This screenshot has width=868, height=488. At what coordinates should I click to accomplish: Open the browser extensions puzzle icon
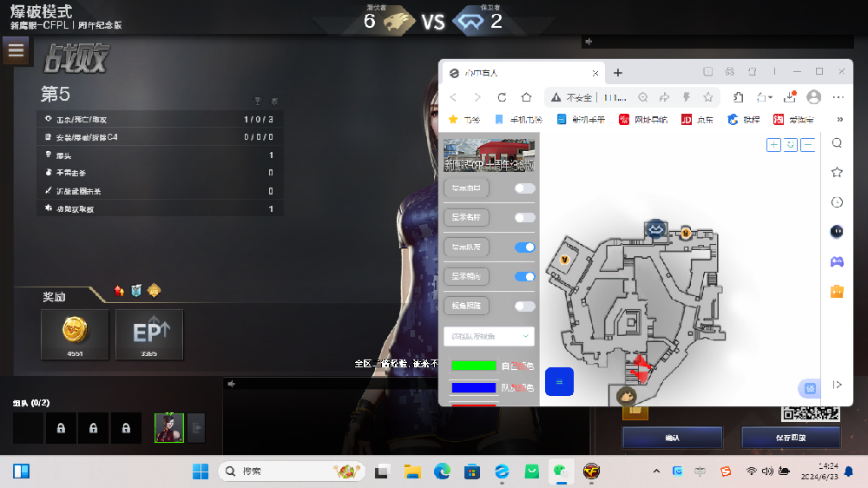tap(739, 97)
